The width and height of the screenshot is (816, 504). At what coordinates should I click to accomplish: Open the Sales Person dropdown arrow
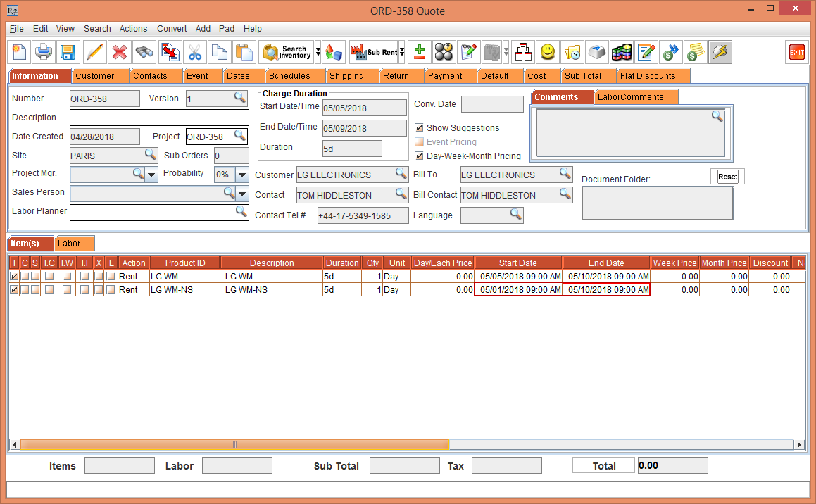point(242,194)
